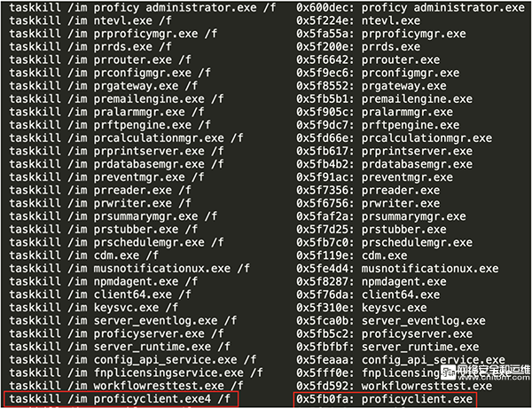The height and width of the screenshot is (408, 532).
Task: Click the 0x5fca0b server_eventlog.exe entry
Action: click(x=391, y=321)
